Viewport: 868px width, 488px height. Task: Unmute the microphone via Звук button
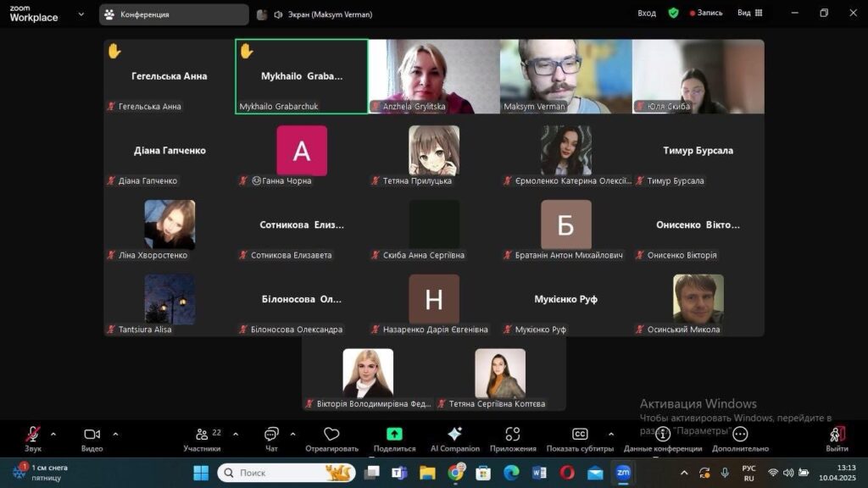click(x=33, y=435)
